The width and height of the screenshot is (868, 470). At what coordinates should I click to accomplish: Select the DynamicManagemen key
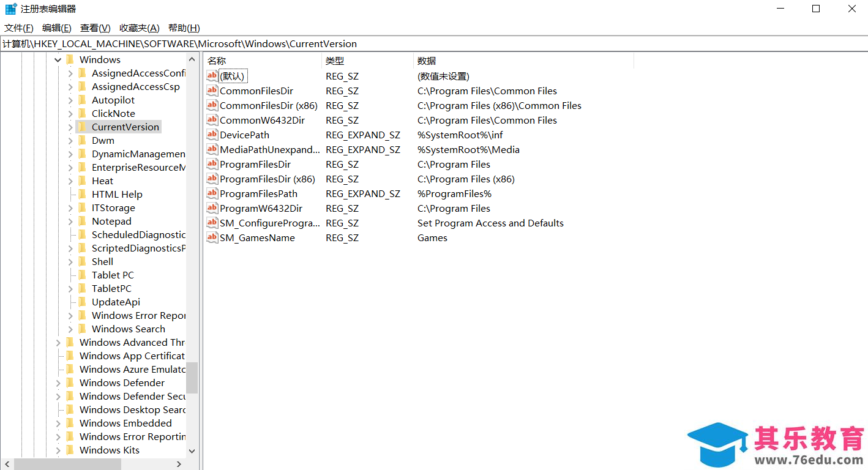pyautogui.click(x=139, y=154)
